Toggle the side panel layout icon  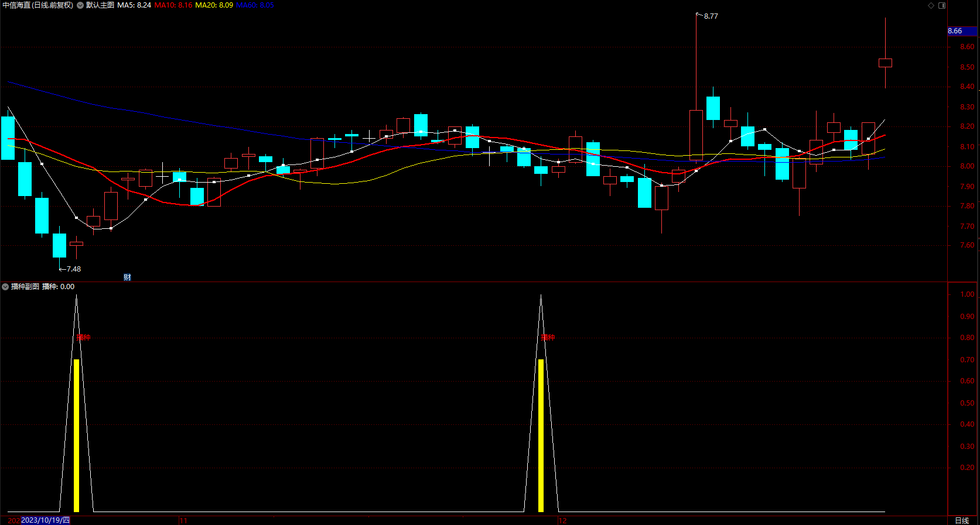(x=942, y=5)
